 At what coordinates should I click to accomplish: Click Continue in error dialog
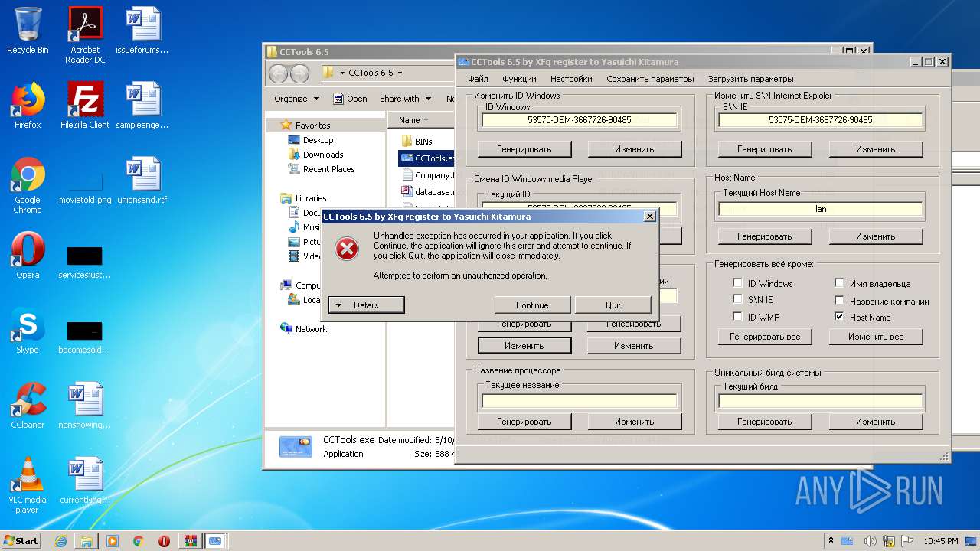click(532, 305)
